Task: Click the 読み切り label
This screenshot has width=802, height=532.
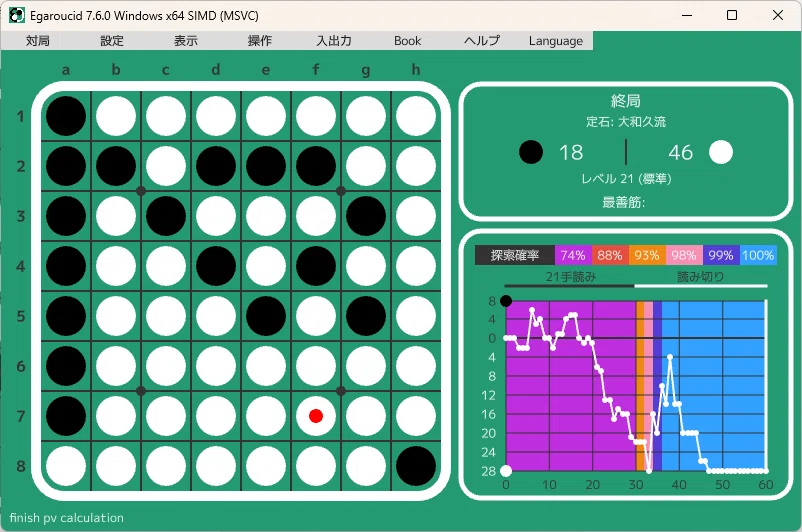Action: 701,277
